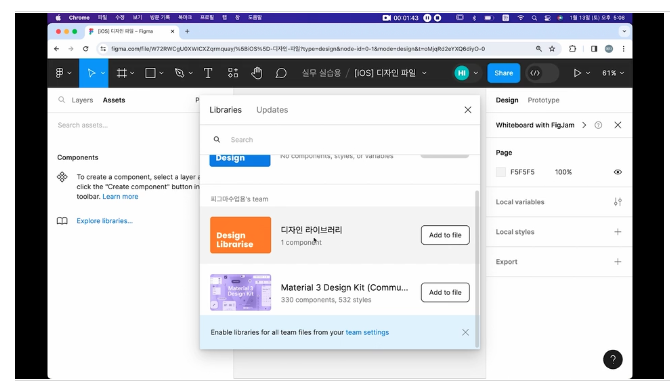Viewport: 670px width, 389px height.
Task: Select the Comment tool
Action: coord(281,73)
